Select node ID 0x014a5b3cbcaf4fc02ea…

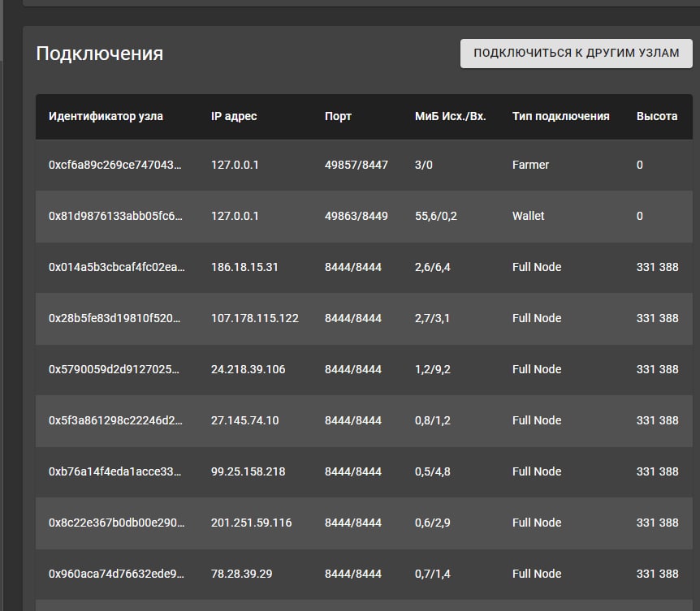(116, 267)
